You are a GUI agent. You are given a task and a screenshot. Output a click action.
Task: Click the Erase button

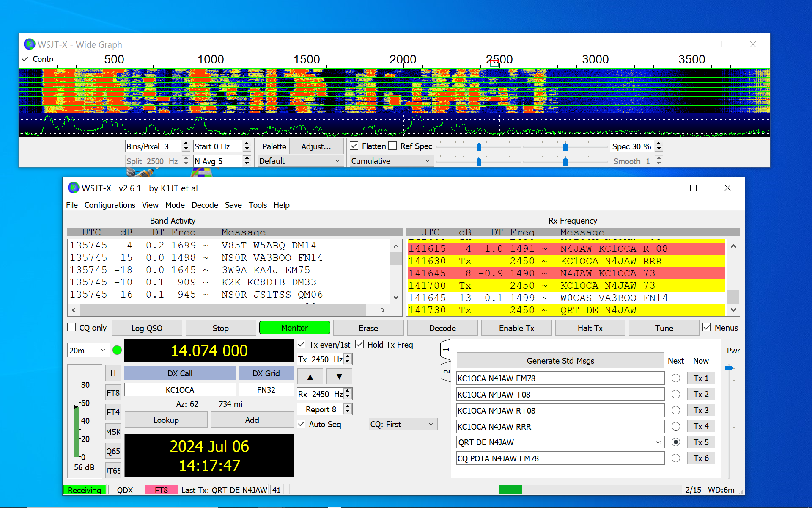click(368, 328)
